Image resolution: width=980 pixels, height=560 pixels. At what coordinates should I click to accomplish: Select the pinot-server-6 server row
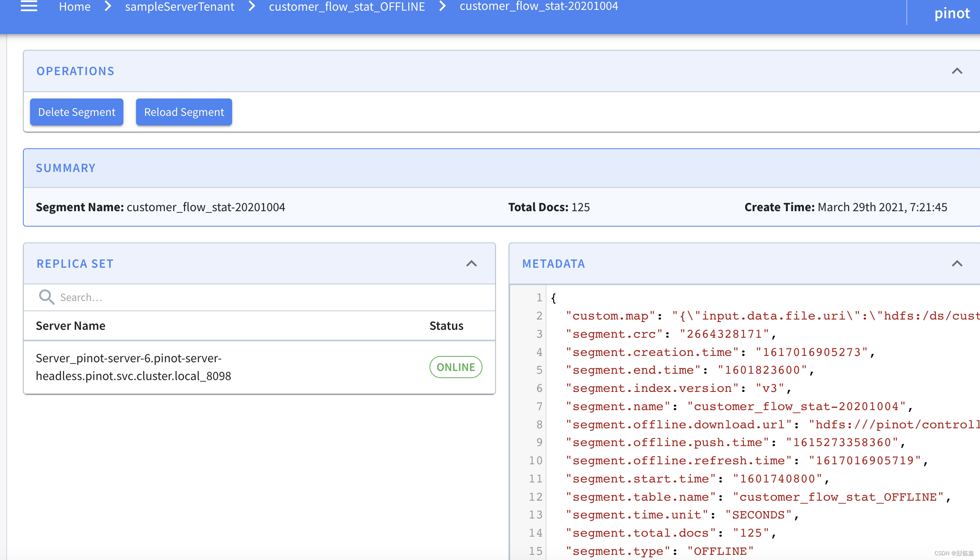tap(134, 367)
